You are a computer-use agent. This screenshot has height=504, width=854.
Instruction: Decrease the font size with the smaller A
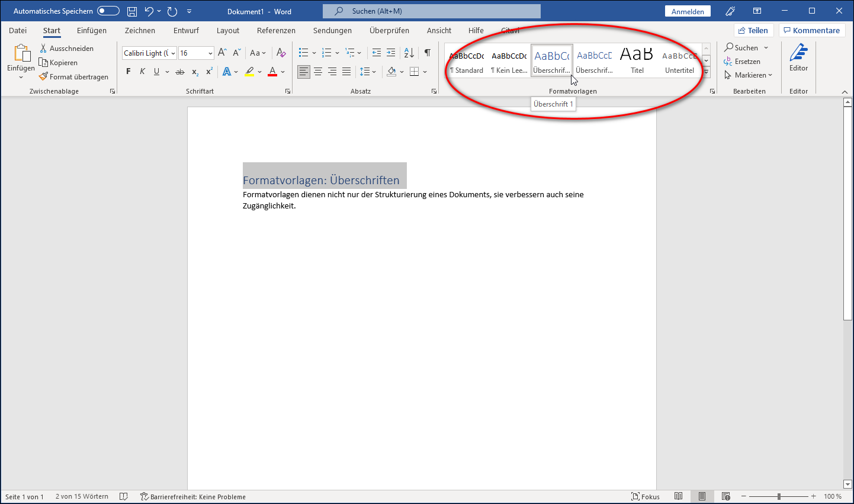click(236, 53)
